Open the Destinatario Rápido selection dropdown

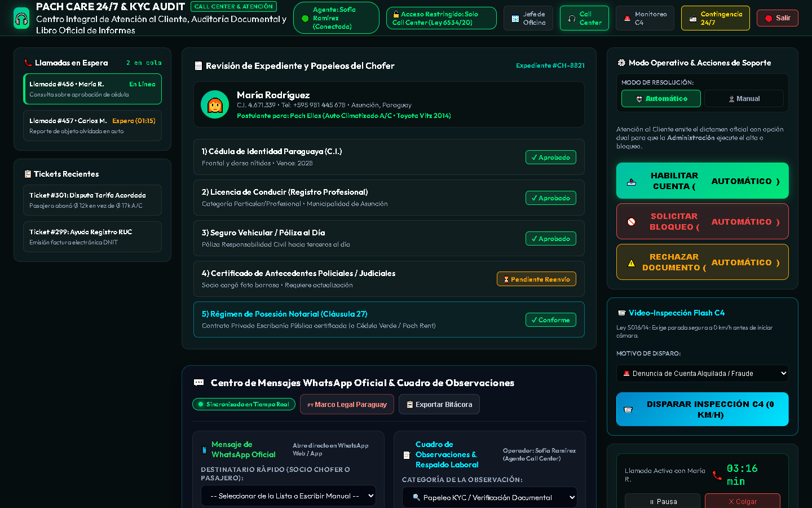pyautogui.click(x=288, y=496)
